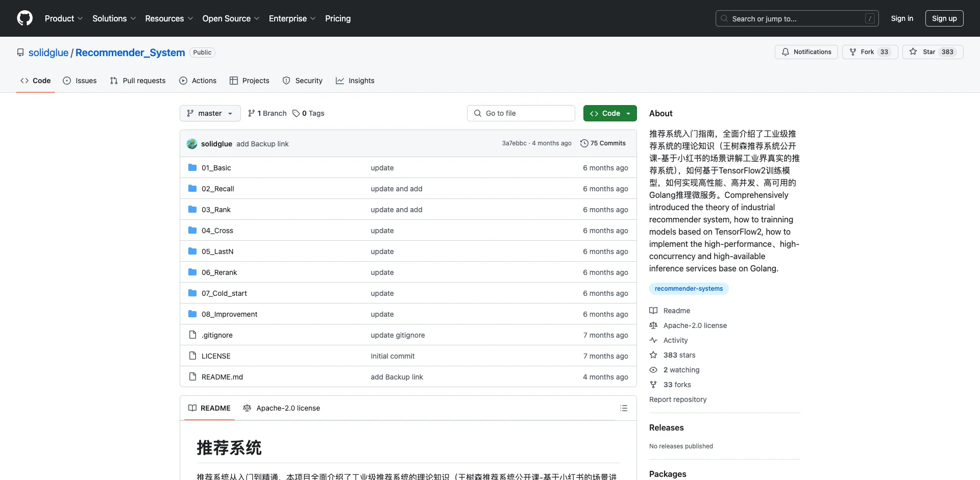Click the recommender-systems topic tag
The height and width of the screenshot is (480, 980).
point(689,289)
